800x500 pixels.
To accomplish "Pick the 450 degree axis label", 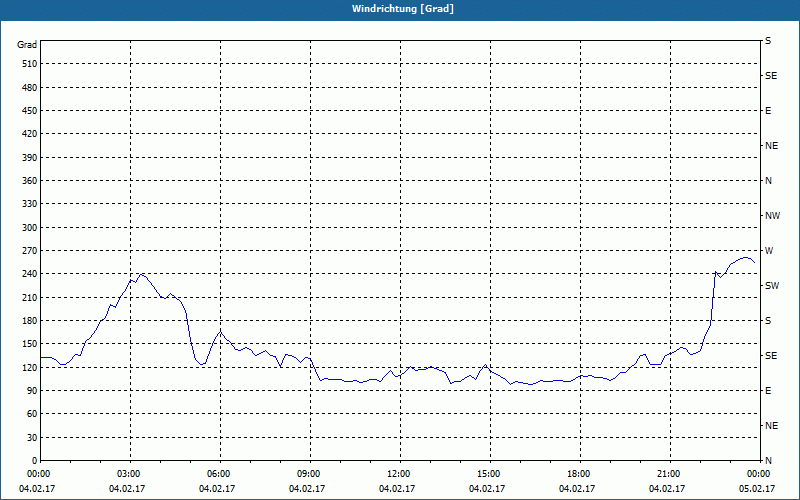I will [30, 111].
